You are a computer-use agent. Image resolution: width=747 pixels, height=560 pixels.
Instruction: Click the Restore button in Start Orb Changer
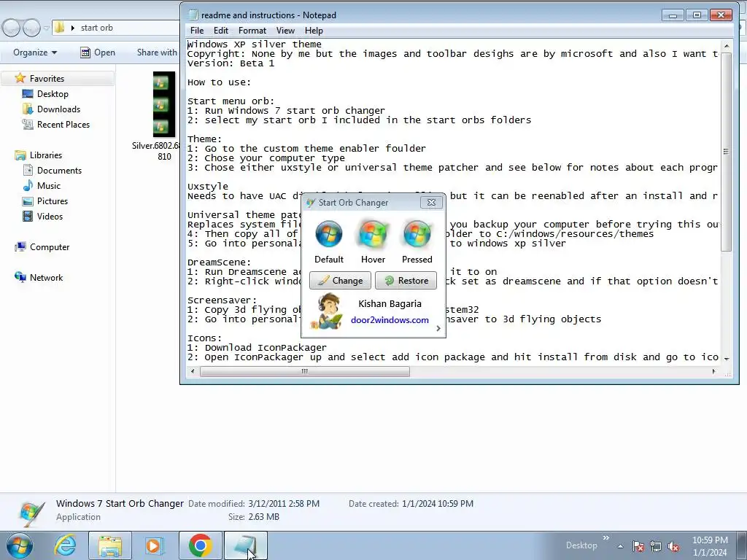pyautogui.click(x=406, y=281)
